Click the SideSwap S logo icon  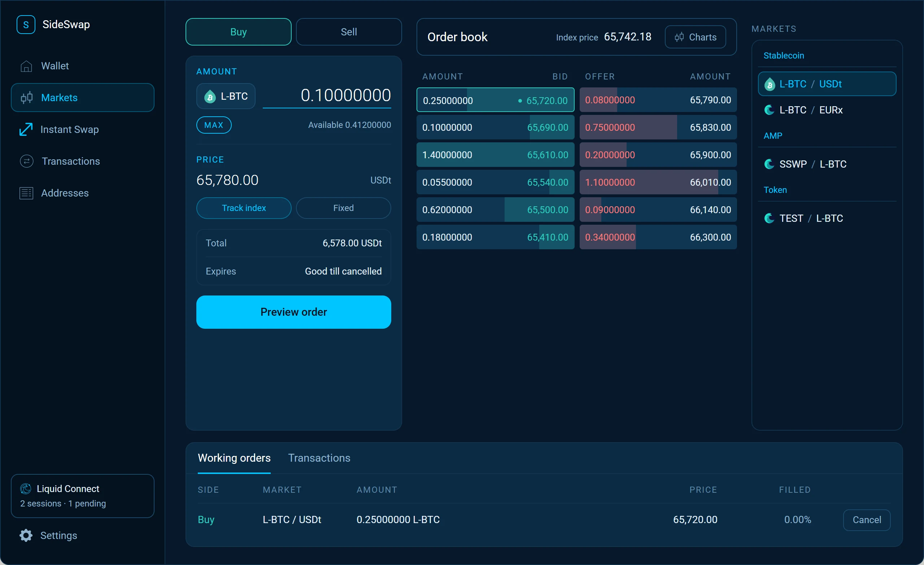pos(26,25)
